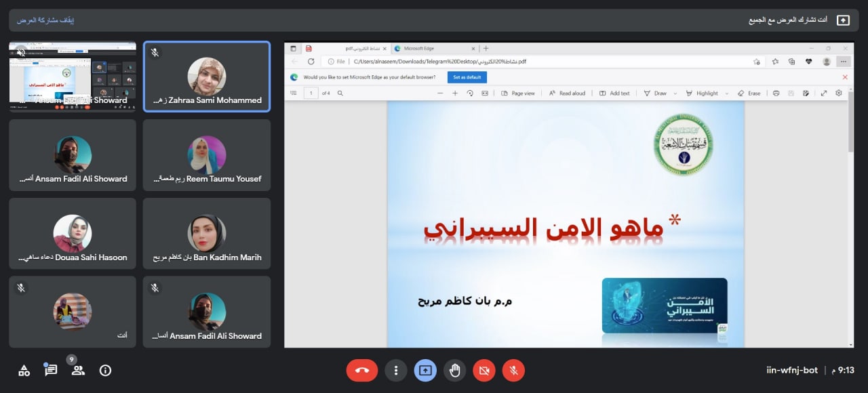
Task: Click the Set as default button
Action: [467, 77]
